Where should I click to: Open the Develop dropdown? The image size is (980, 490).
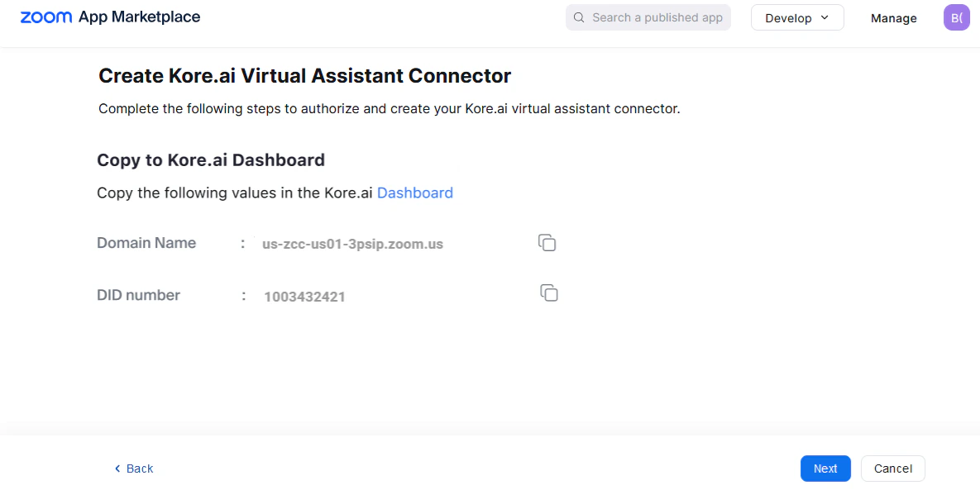point(796,17)
